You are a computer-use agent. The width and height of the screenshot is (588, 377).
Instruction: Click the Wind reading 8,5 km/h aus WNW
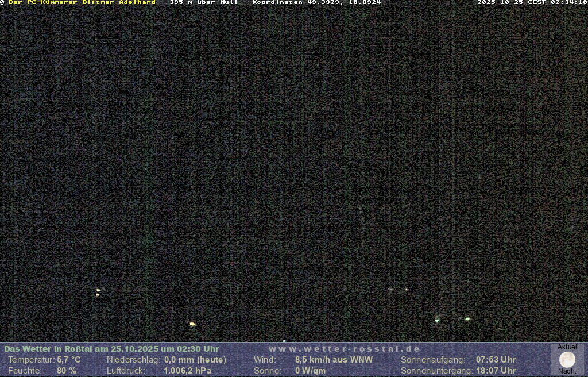click(x=334, y=360)
